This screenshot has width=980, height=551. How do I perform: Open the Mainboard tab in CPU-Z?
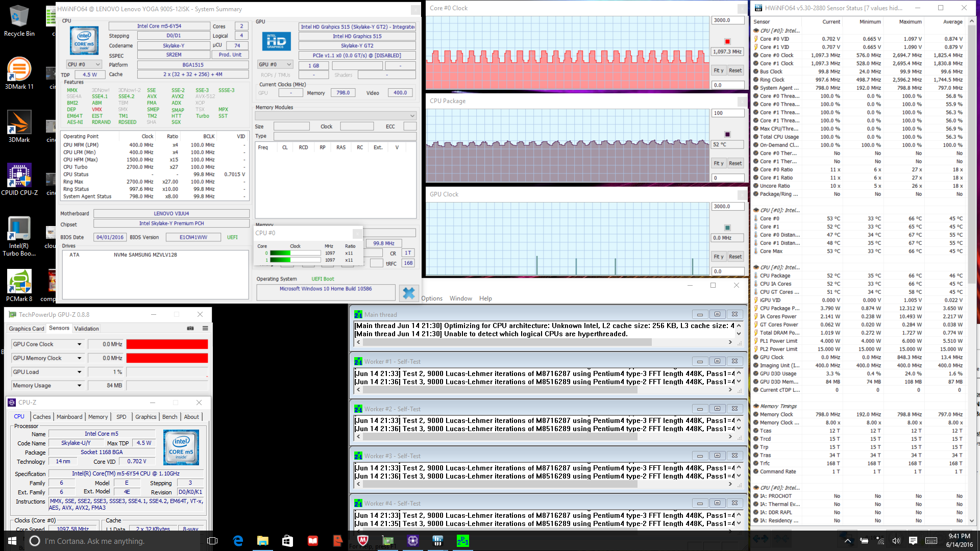click(69, 417)
